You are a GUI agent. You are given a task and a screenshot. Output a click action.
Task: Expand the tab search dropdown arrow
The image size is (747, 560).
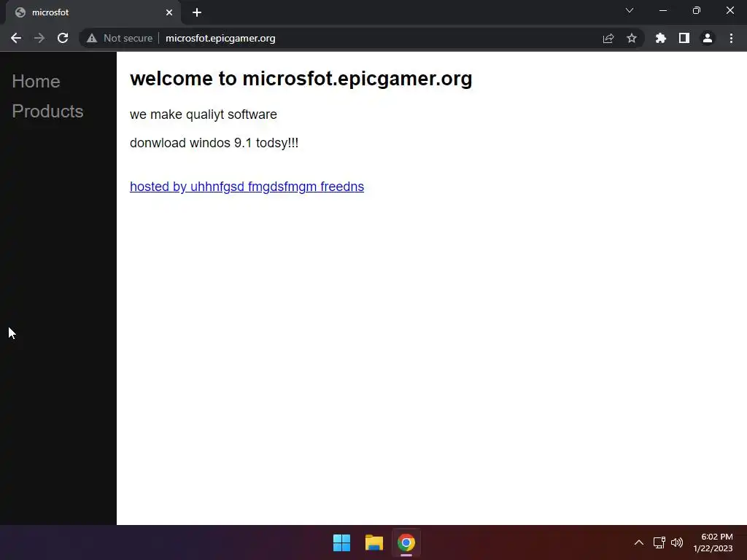[x=630, y=10]
